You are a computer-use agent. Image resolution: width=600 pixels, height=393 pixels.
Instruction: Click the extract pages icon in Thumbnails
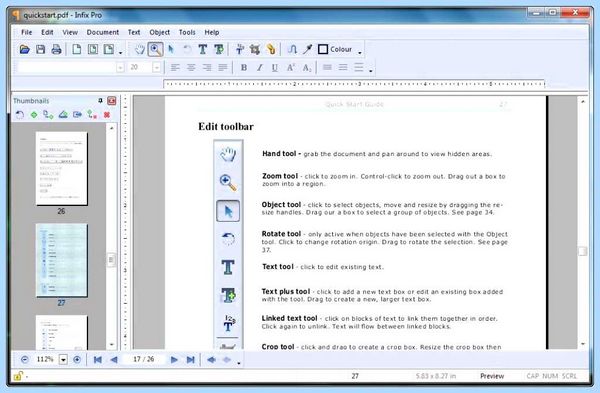tap(77, 114)
